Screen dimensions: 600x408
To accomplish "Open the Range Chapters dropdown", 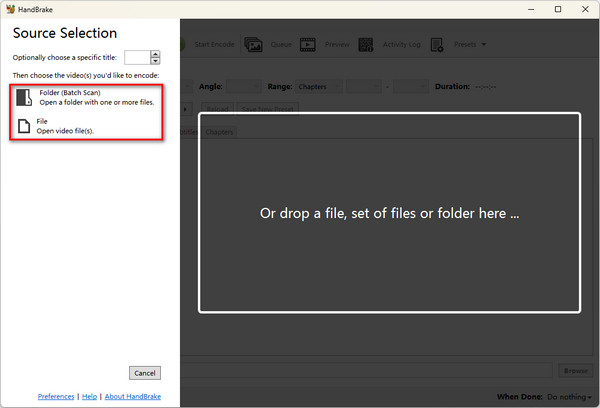I will (x=319, y=87).
